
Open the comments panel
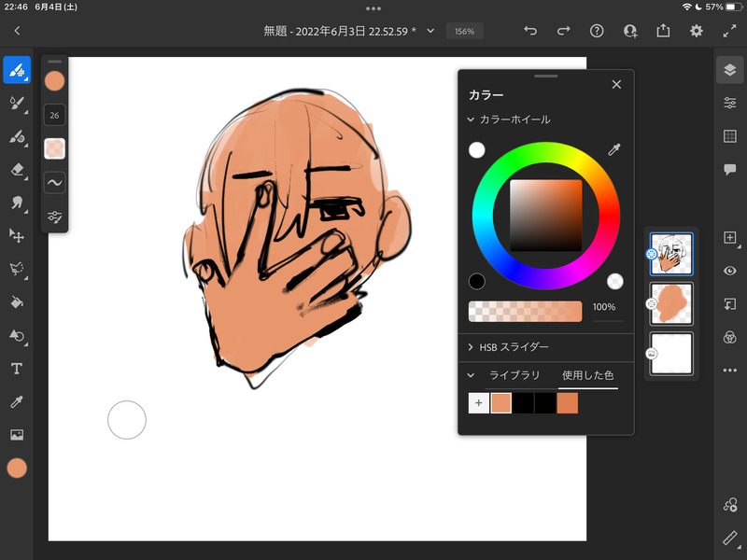point(730,170)
